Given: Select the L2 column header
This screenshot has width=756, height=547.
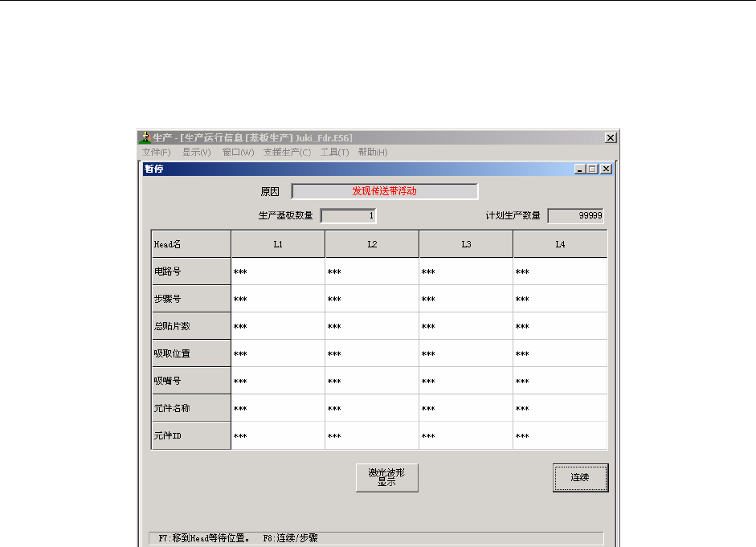Looking at the screenshot, I should click(372, 244).
